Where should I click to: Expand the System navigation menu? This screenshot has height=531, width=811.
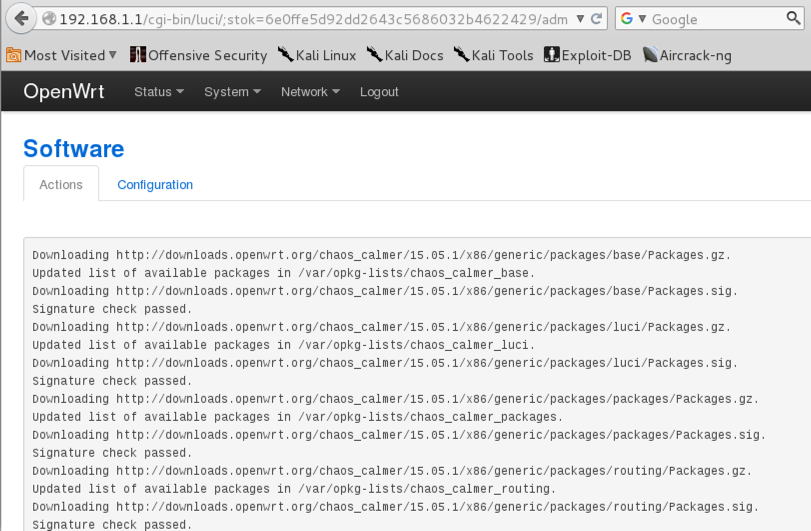pos(232,92)
